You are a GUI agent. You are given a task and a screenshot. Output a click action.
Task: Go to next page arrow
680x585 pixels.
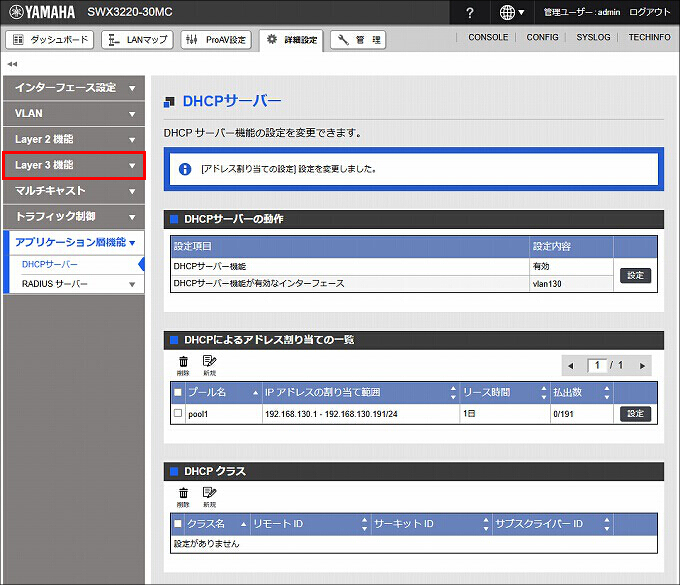click(x=642, y=366)
